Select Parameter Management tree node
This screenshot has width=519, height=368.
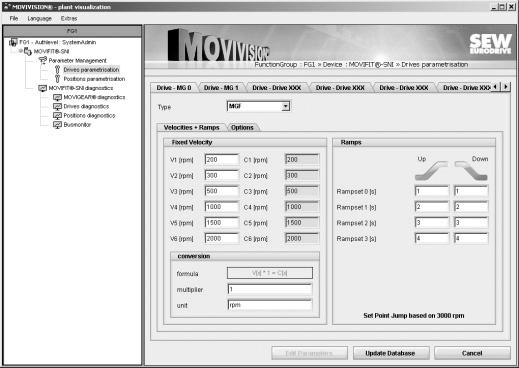point(77,60)
